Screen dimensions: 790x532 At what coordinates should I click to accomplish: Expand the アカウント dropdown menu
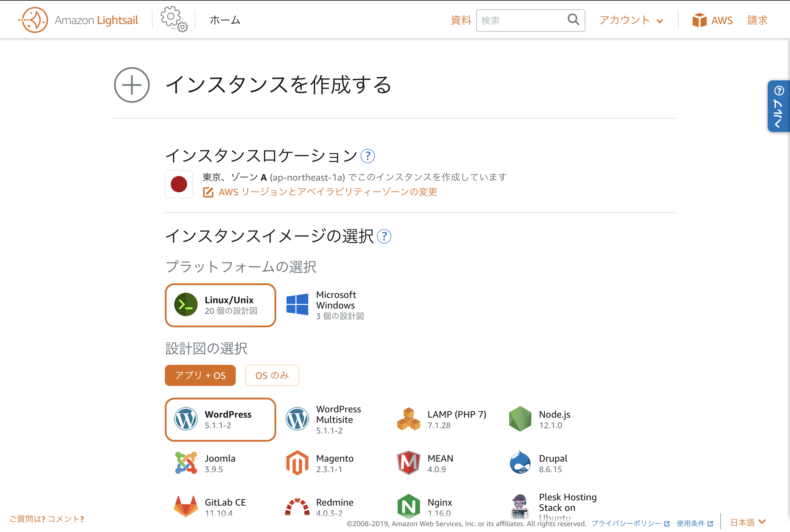click(630, 20)
